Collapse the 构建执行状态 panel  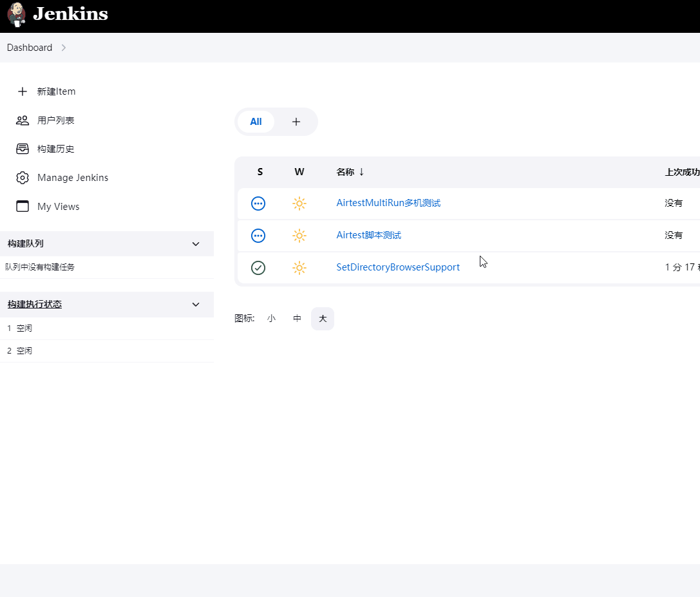coord(196,305)
